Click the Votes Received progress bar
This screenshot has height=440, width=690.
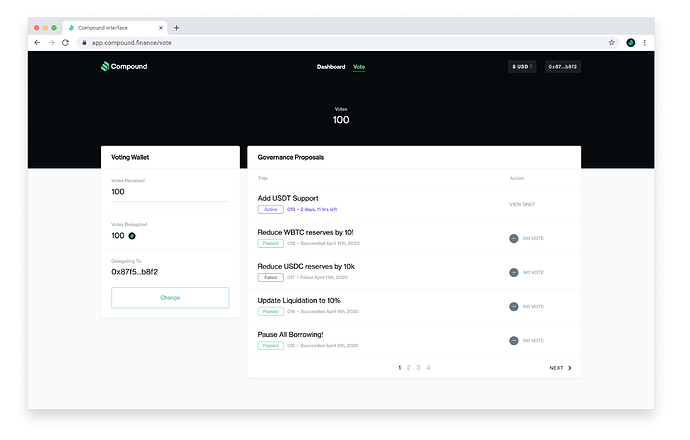(x=170, y=202)
